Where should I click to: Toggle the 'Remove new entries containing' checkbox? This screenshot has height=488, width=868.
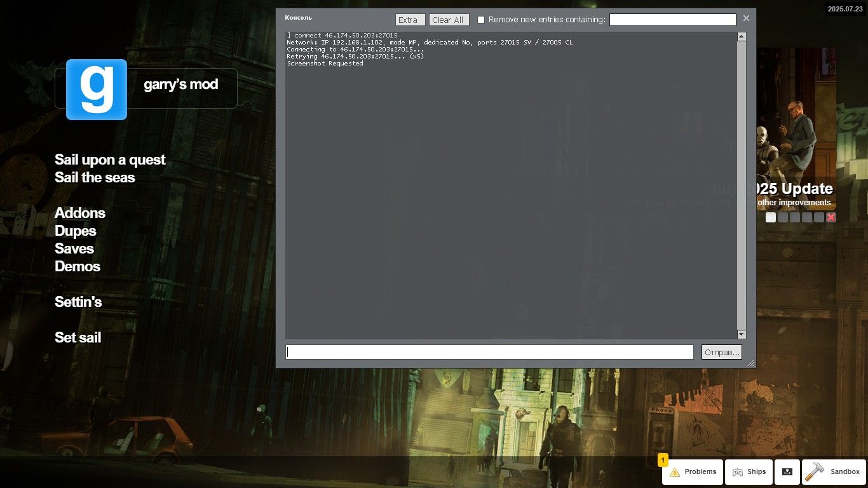(x=481, y=20)
